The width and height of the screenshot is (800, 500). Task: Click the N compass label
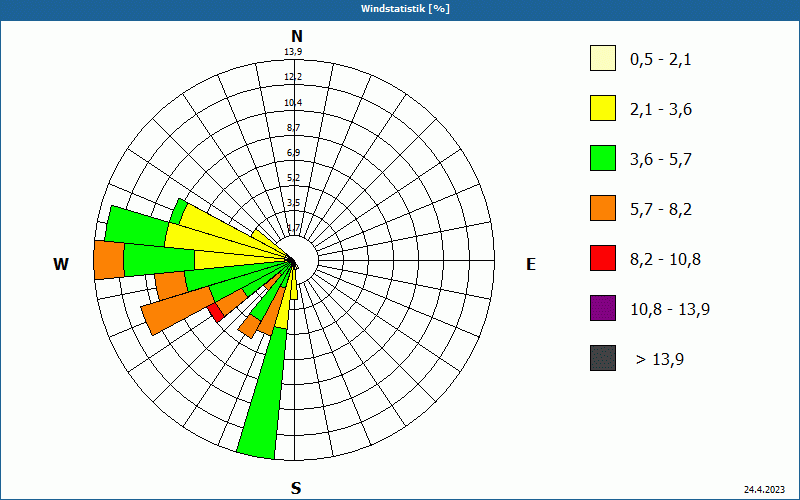(x=297, y=36)
